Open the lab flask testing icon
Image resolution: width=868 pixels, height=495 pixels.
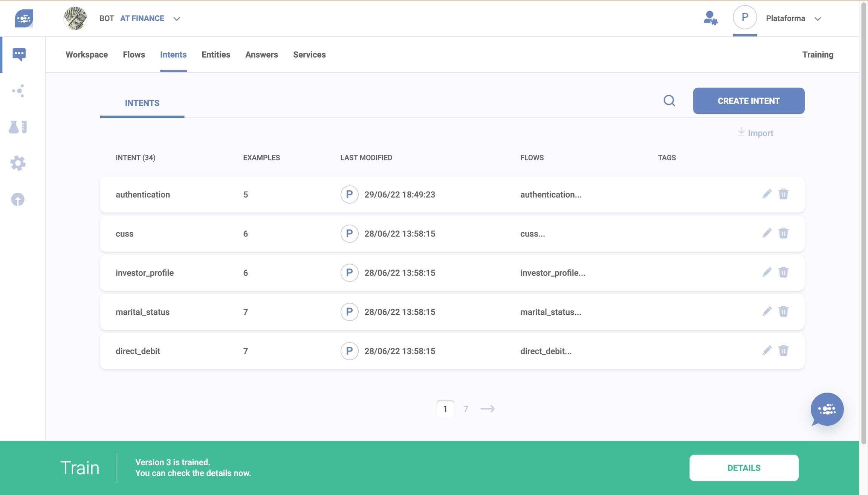[x=18, y=127]
